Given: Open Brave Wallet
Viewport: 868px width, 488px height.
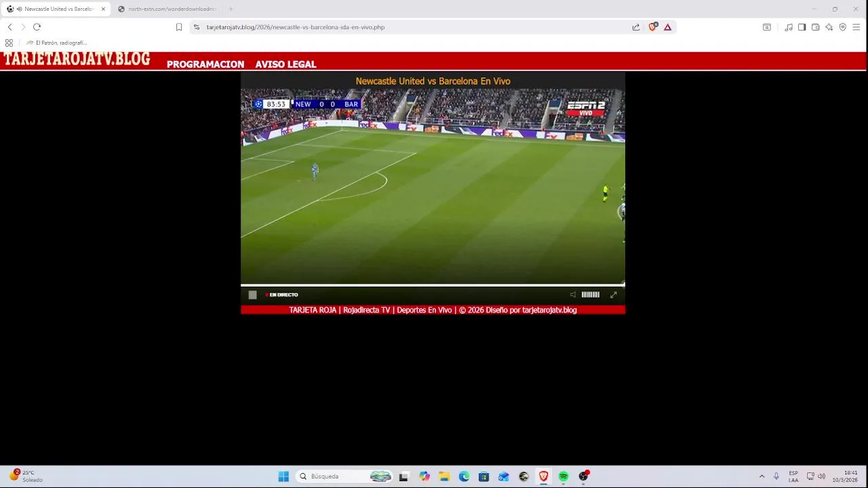Looking at the screenshot, I should point(815,27).
